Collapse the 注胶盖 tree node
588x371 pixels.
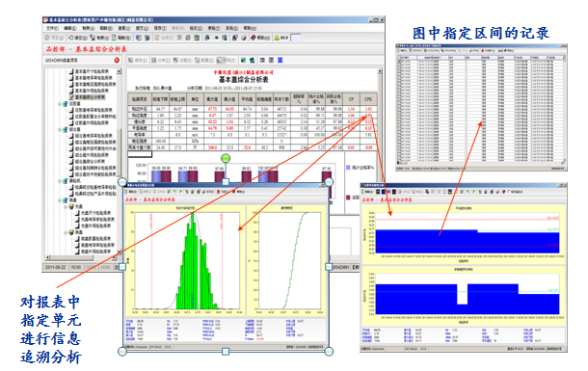pyautogui.click(x=60, y=104)
